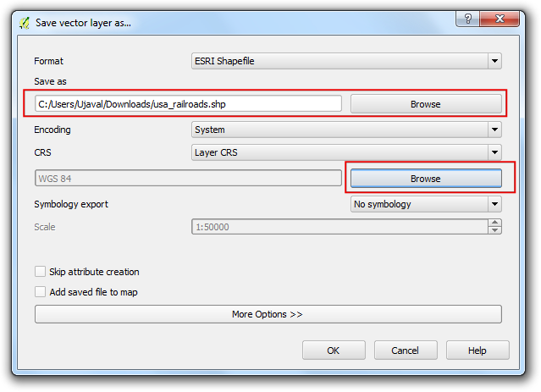Close the Save vector layer dialog
This screenshot has height=392, width=541.
pos(500,19)
